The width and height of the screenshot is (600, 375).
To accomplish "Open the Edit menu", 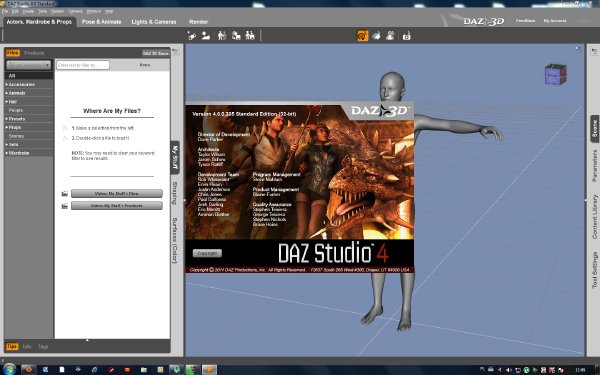I will coord(15,11).
